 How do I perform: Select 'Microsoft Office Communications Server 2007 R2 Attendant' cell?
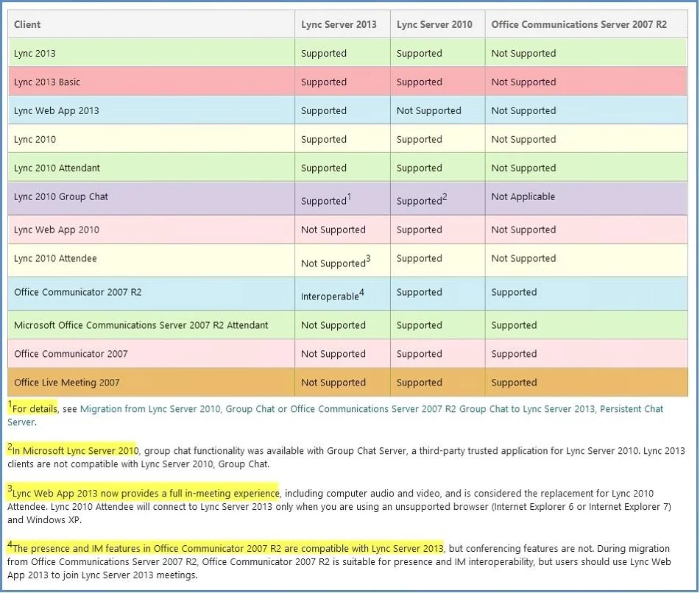(x=151, y=325)
